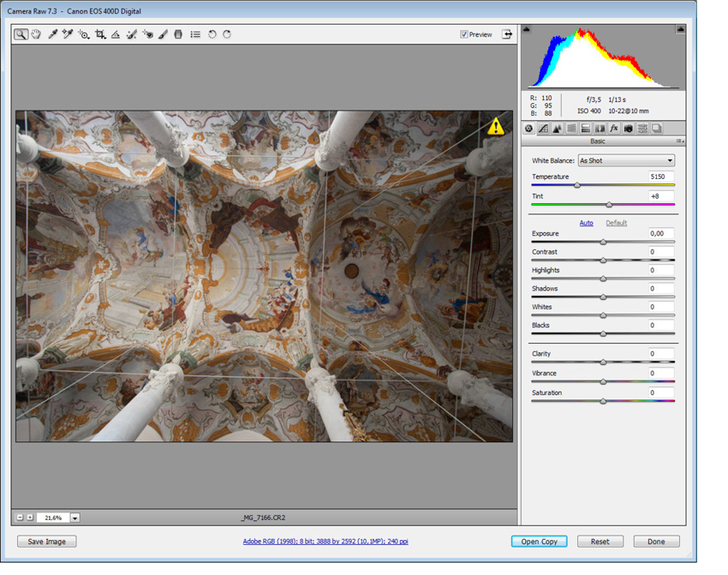Toggle full screen mode icon

(x=507, y=34)
